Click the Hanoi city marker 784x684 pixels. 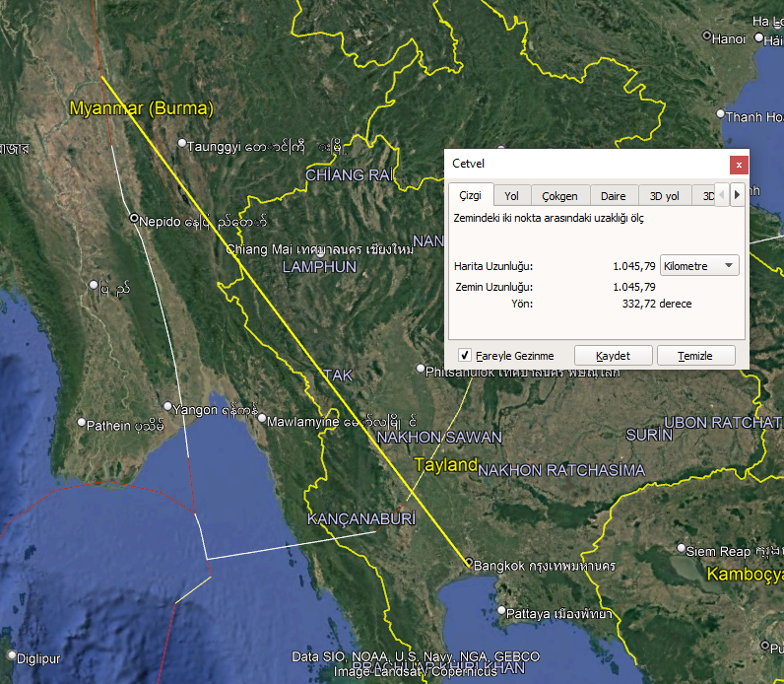coord(707,35)
